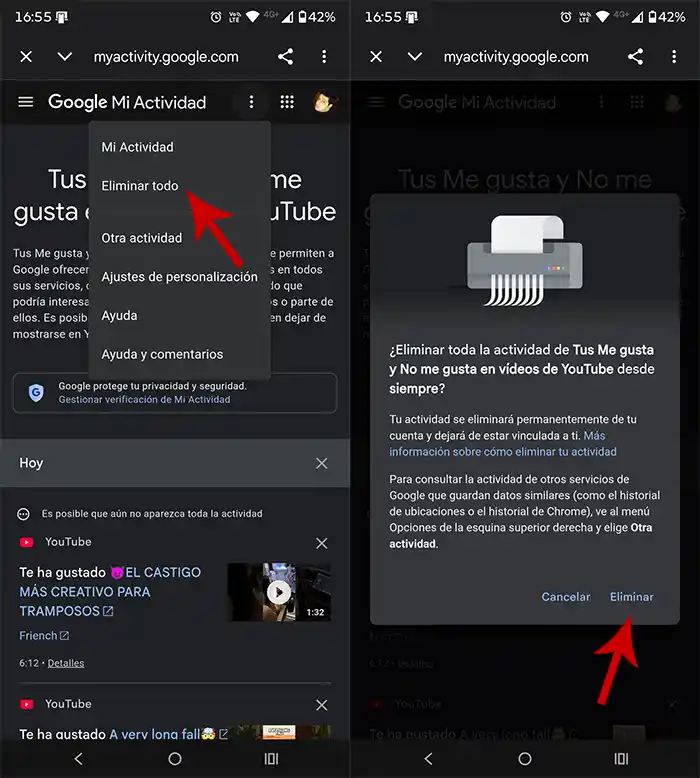Confirm with Eliminar in the dialog

632,597
